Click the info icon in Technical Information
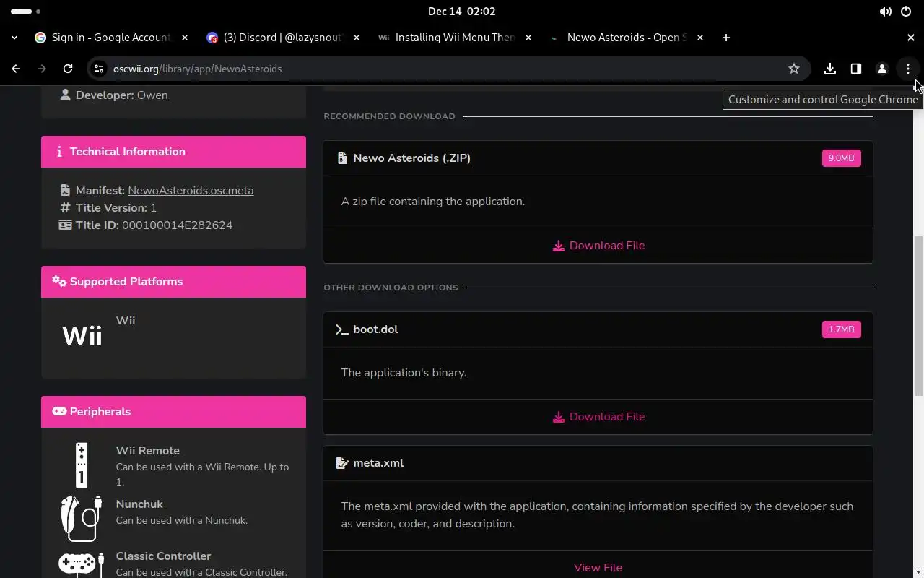Screen dimensions: 924x578 [x=59, y=152]
